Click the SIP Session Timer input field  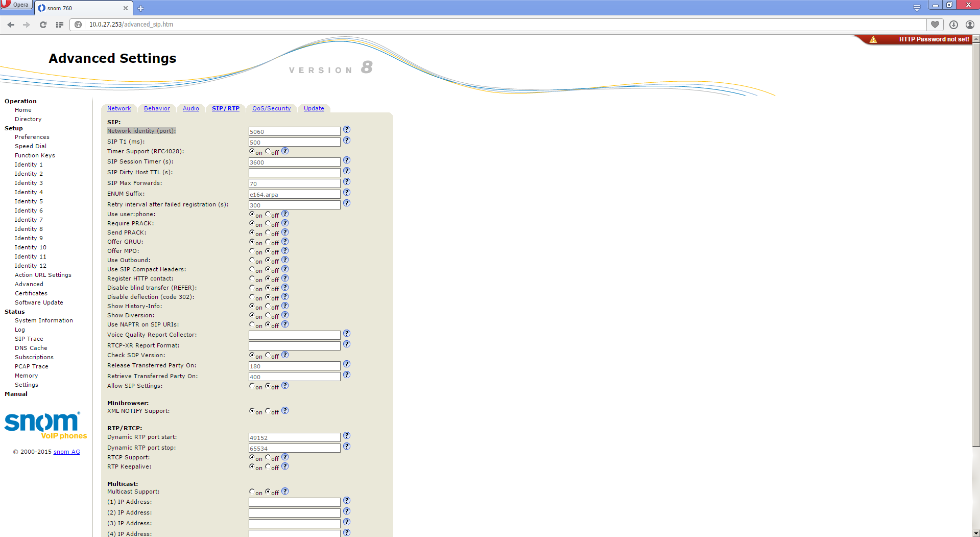click(x=295, y=162)
